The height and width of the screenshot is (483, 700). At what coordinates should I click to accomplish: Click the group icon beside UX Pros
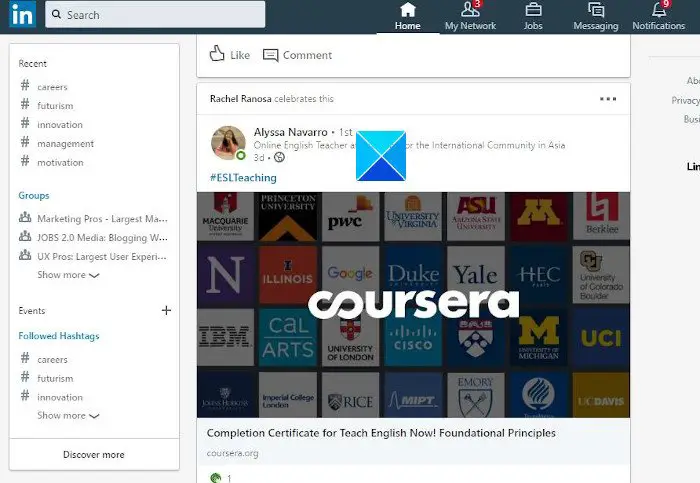[25, 255]
